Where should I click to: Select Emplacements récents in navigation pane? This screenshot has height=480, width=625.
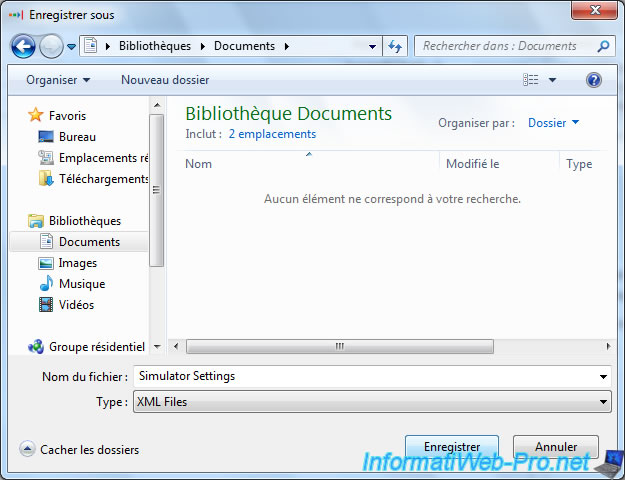click(x=104, y=158)
